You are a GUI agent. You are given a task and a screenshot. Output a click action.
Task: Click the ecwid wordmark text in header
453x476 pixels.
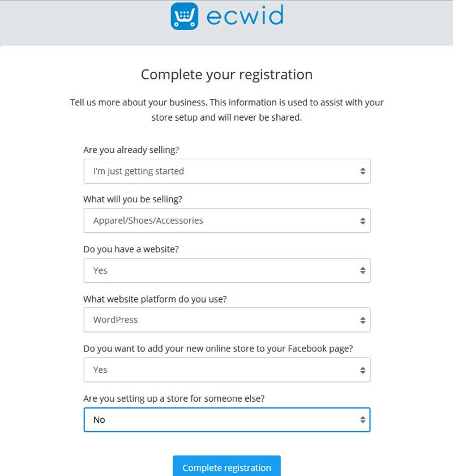coord(245,15)
